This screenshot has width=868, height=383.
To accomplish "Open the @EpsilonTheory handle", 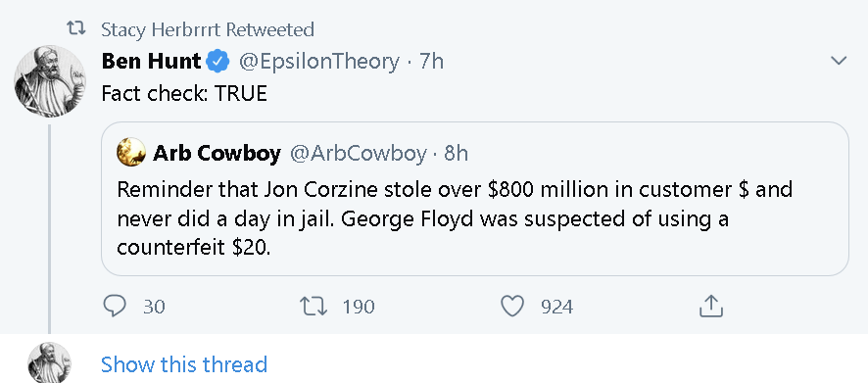I will point(318,62).
